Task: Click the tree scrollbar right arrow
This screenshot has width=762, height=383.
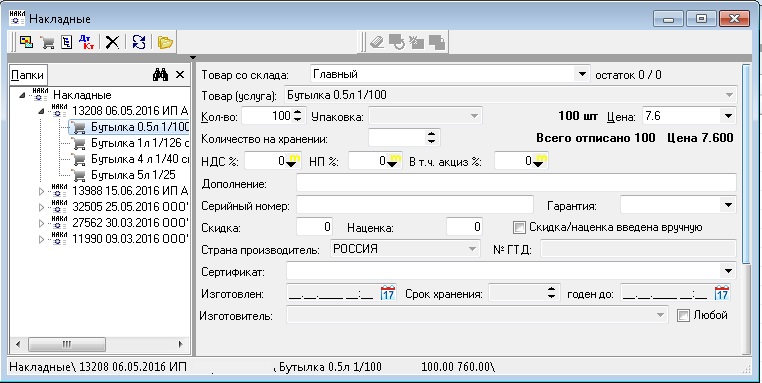Action: [x=181, y=345]
